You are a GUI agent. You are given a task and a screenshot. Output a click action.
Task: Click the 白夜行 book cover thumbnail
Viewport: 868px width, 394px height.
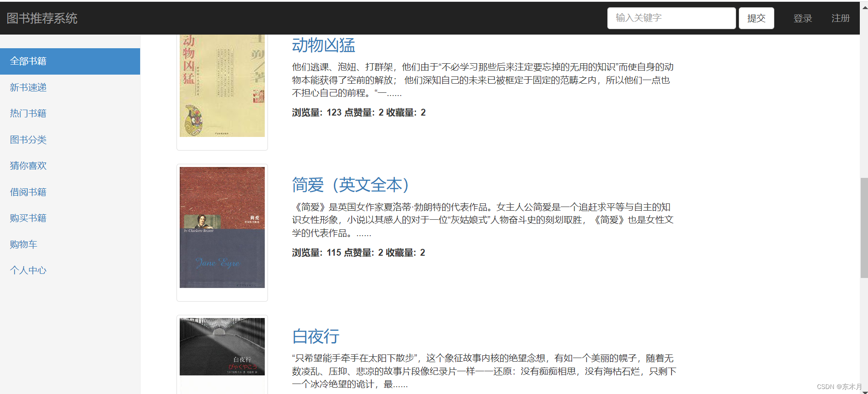coord(222,347)
